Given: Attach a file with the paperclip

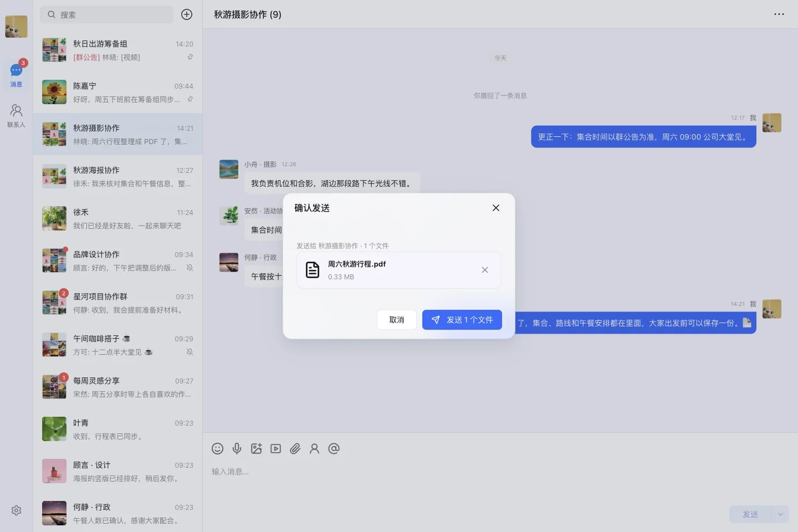Looking at the screenshot, I should 295,449.
